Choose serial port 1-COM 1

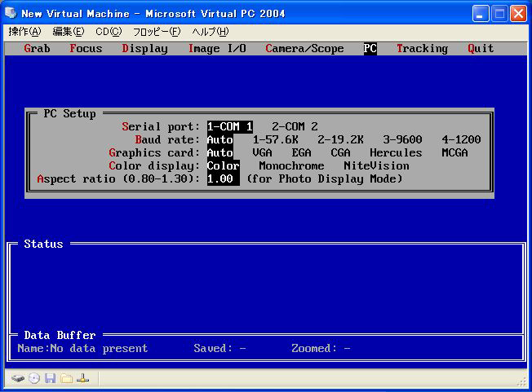click(230, 126)
